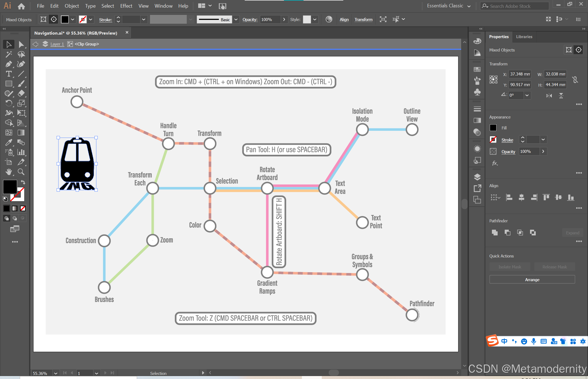Toggle constrain width and height proportions
Screen dimensions: 588x379
[575, 80]
